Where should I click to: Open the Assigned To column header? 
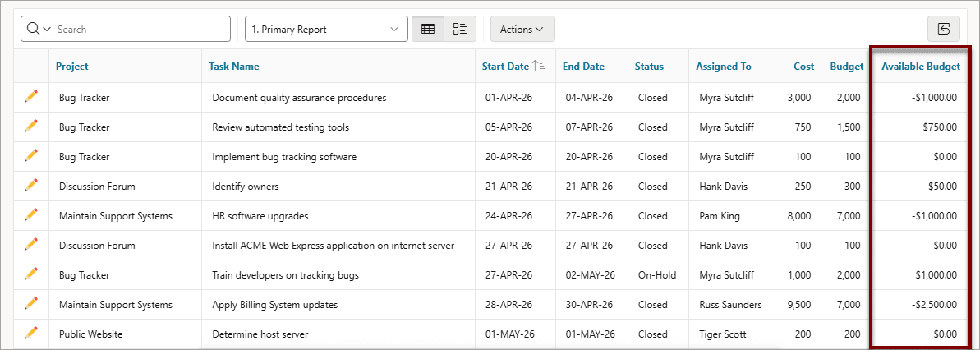[x=724, y=67]
